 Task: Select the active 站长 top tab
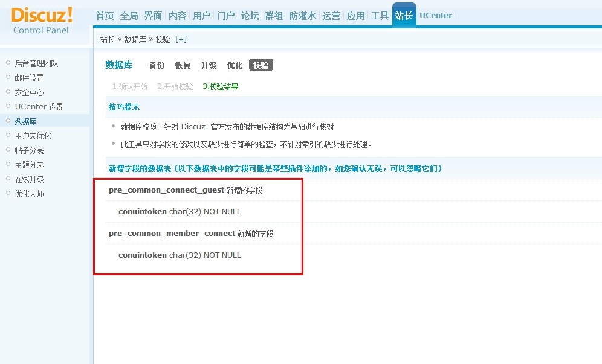point(404,16)
